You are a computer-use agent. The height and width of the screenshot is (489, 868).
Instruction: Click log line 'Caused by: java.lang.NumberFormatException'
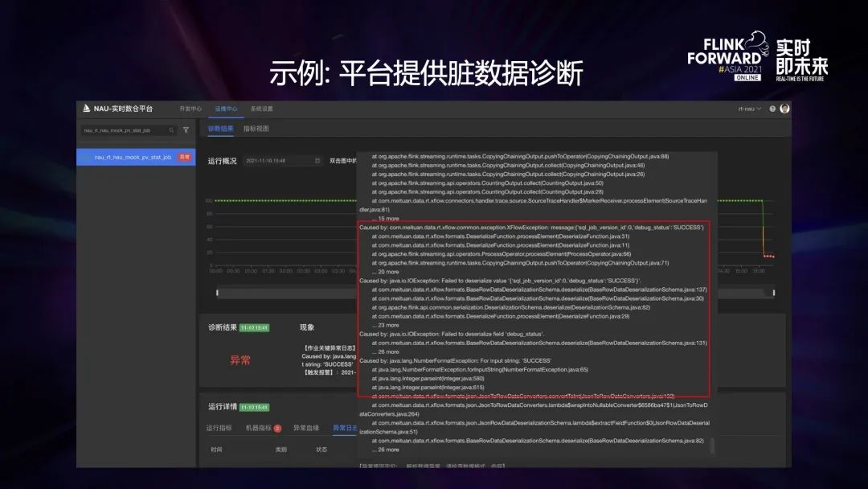click(x=455, y=360)
